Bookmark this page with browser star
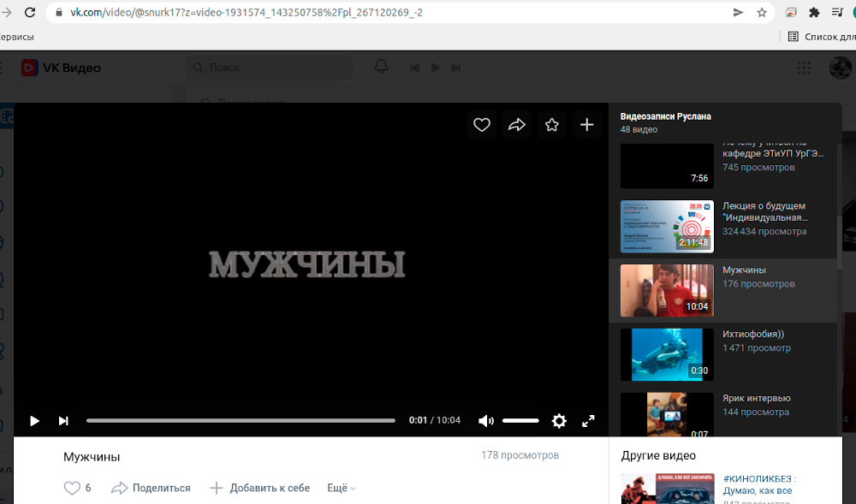Screen dimensions: 856x504 (x=761, y=13)
